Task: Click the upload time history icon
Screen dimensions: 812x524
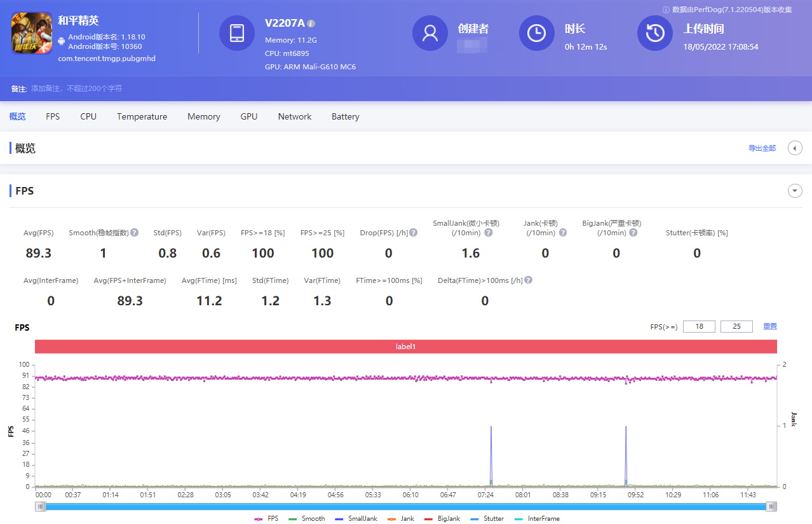Action: pyautogui.click(x=655, y=33)
